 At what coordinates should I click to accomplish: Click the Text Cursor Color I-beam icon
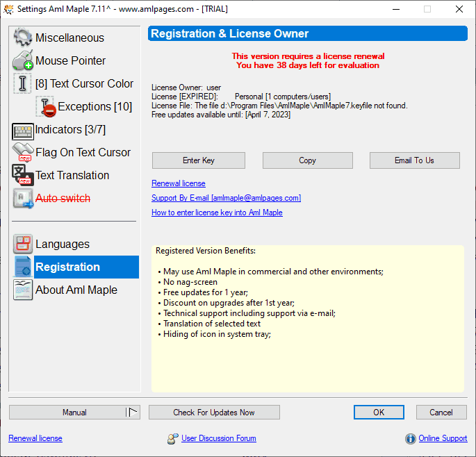(22, 83)
